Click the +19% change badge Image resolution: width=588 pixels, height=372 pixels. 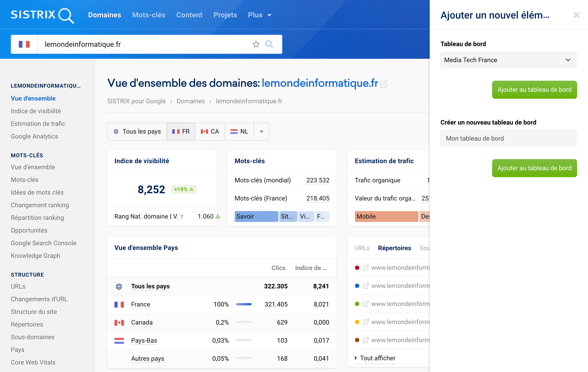184,189
